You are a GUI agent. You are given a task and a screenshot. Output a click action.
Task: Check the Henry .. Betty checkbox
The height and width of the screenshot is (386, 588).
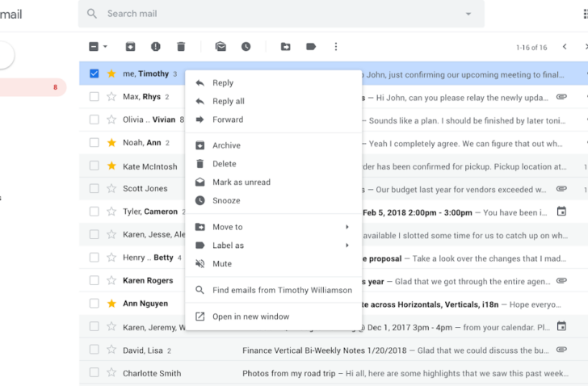[94, 258]
